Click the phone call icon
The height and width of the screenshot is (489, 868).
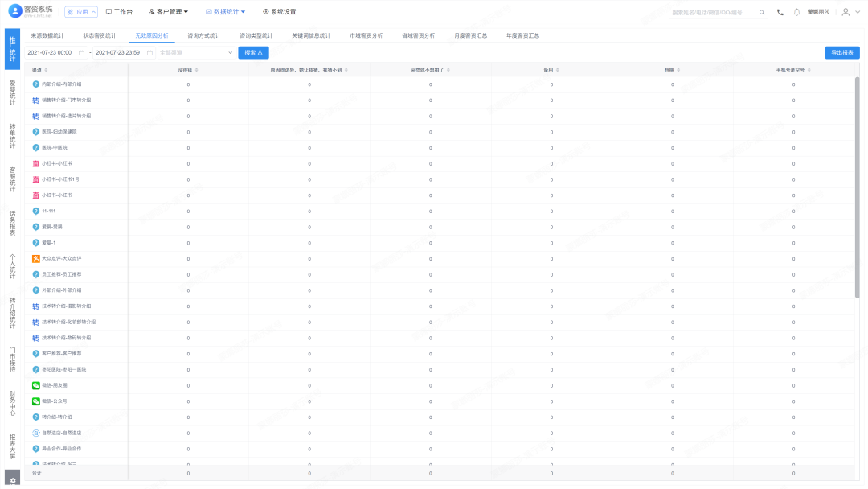(780, 12)
